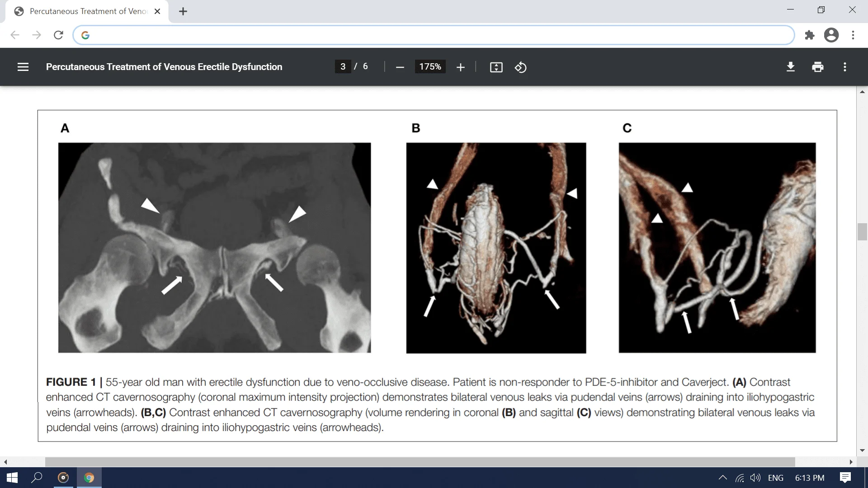Image resolution: width=868 pixels, height=488 pixels.
Task: Open the Chrome extensions puzzle icon
Action: [809, 35]
